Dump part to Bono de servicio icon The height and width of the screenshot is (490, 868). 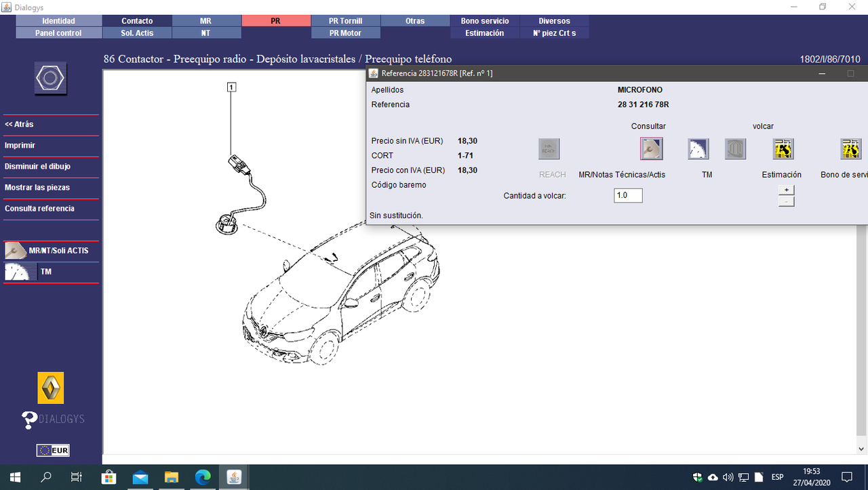tap(850, 149)
